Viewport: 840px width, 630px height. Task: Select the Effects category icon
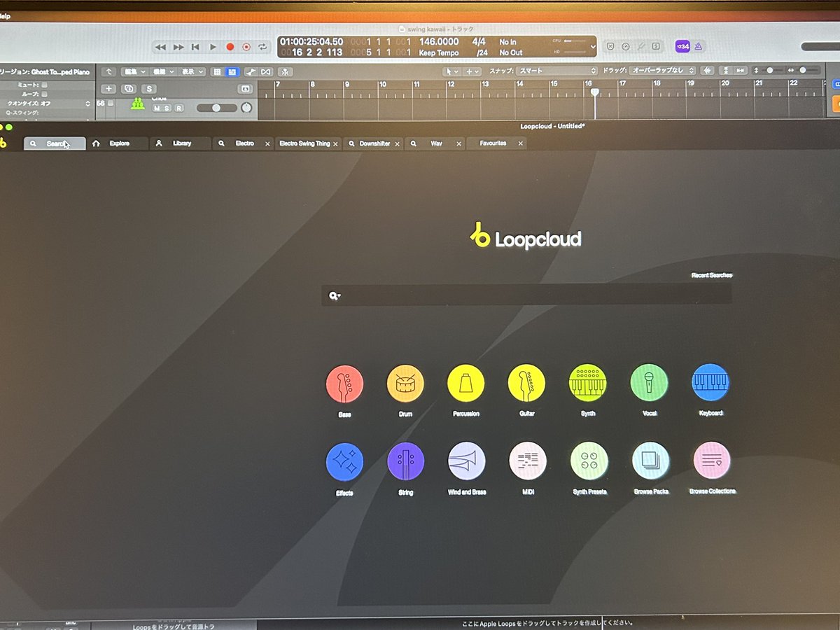tap(344, 462)
